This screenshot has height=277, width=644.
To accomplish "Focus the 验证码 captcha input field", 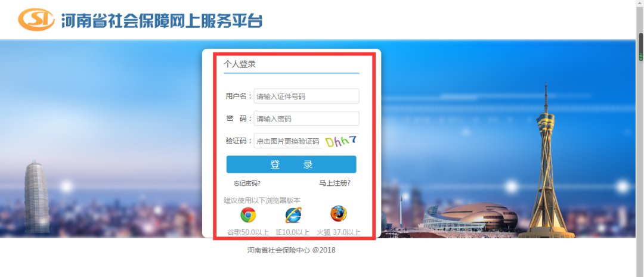I will coord(289,141).
